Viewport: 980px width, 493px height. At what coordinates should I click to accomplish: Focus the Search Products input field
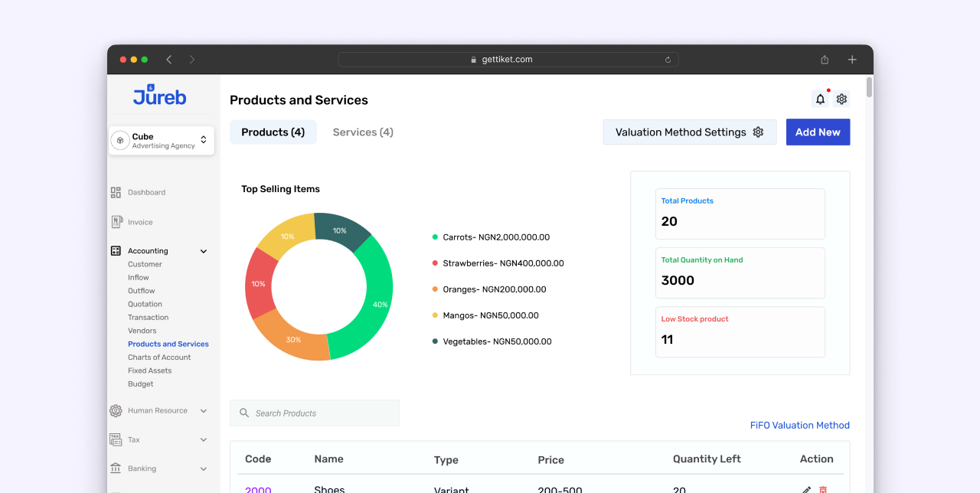322,413
